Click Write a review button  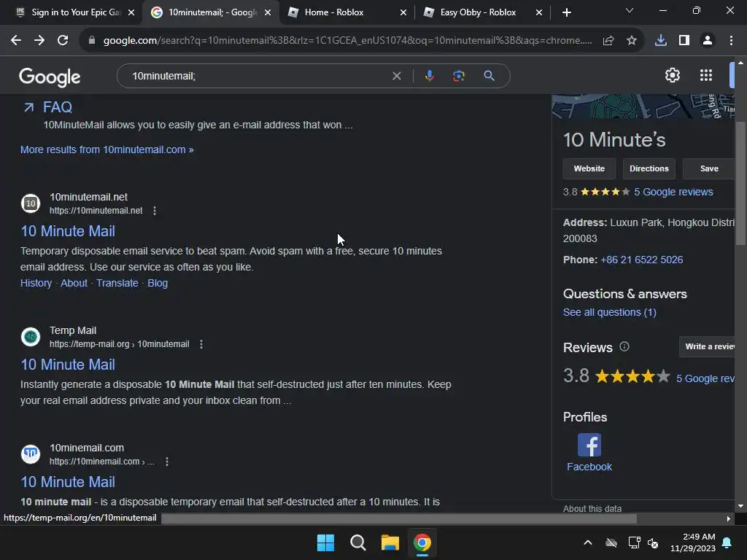pyautogui.click(x=707, y=346)
